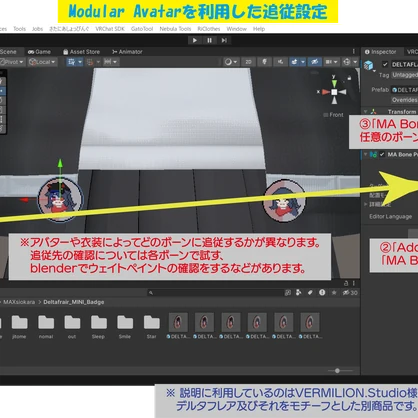Click the Gizmos toggle icon
This screenshot has height=418, width=418.
tap(347, 62)
